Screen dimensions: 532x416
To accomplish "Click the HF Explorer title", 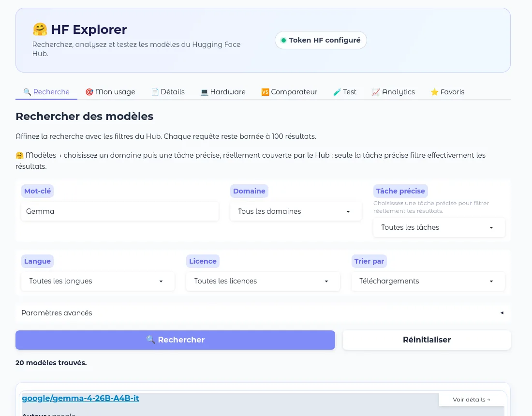I will point(89,30).
